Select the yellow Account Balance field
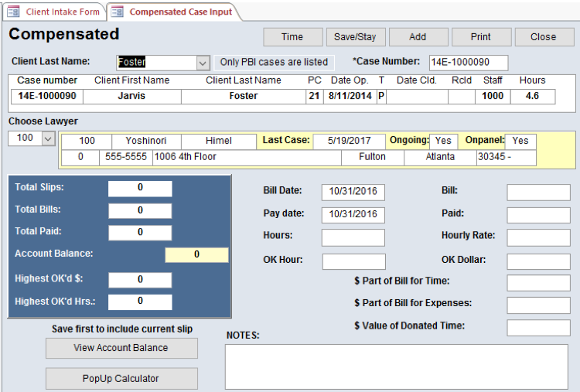 click(x=196, y=254)
